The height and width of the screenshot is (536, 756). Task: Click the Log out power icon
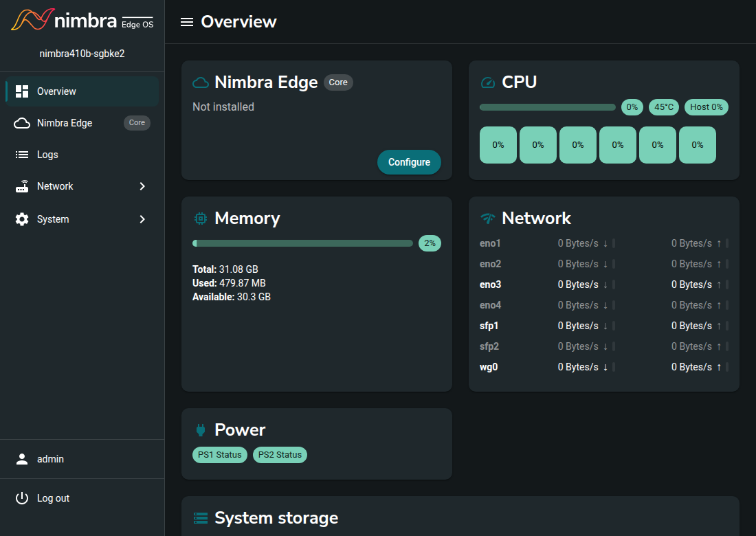coord(22,498)
